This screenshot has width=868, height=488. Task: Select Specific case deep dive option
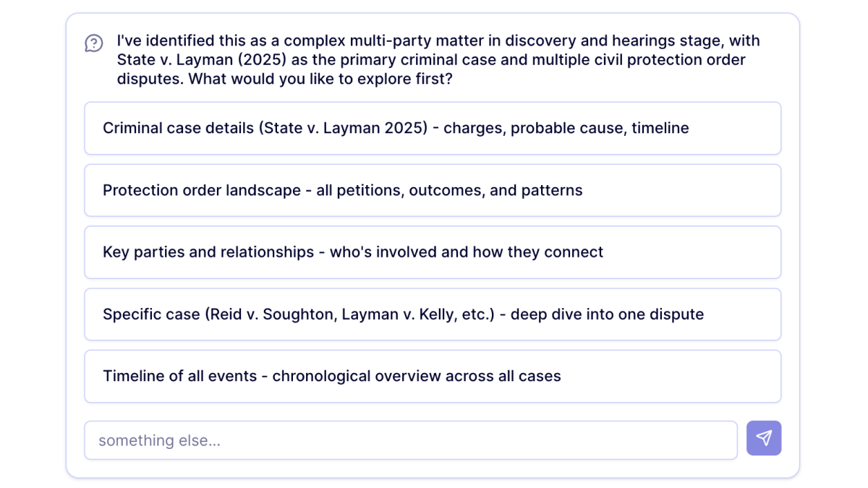click(433, 314)
